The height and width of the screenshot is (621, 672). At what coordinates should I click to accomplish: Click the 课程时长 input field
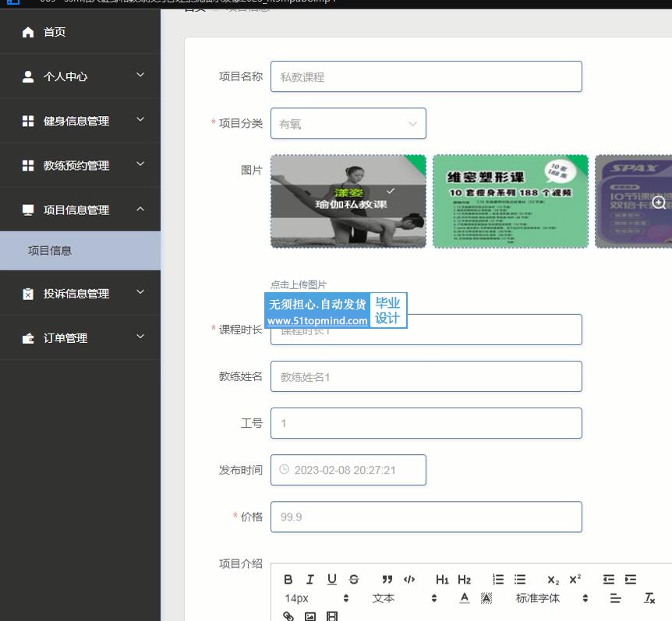coord(426,330)
